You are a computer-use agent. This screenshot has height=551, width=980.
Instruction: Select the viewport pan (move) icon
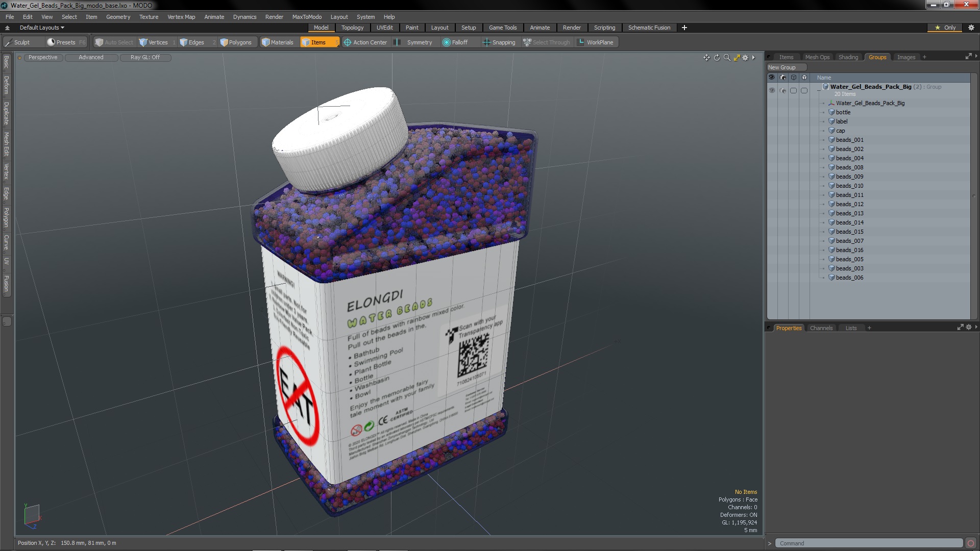click(706, 58)
